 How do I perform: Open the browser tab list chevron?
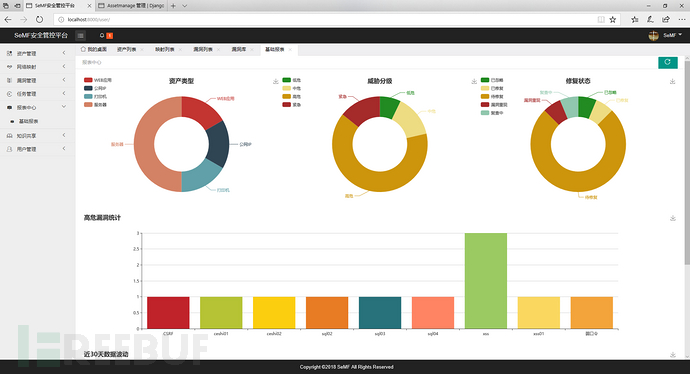(185, 6)
